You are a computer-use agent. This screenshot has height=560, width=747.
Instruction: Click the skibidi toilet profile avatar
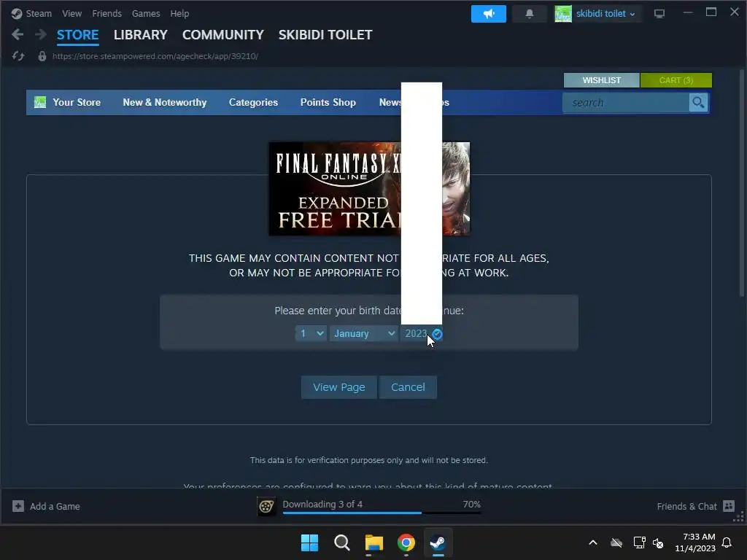(563, 14)
